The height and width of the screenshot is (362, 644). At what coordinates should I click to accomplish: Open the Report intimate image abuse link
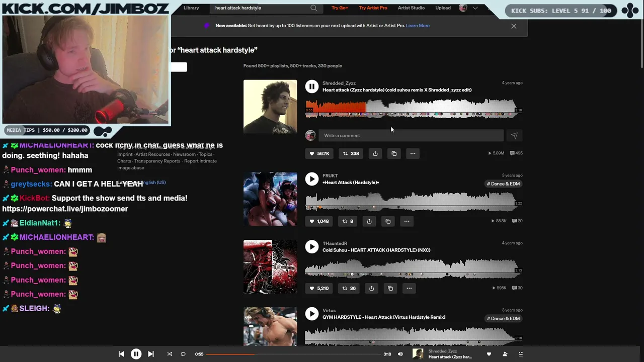pos(167,164)
